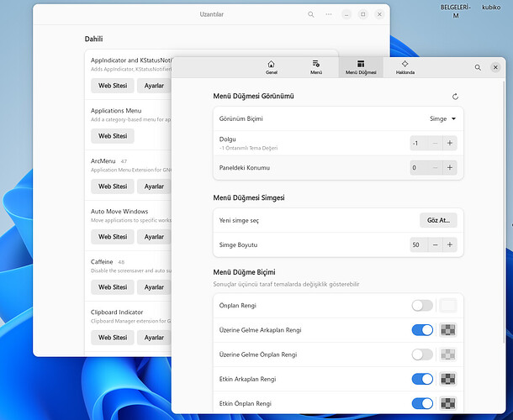Open three-dot menu in Uzantılar window
This screenshot has height=420, width=513.
[329, 14]
